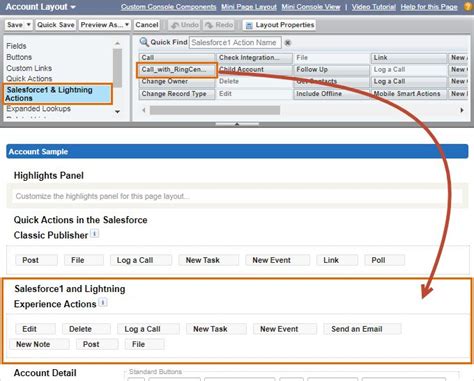
Task: Click the orange help icon at top right
Action: coord(469,7)
